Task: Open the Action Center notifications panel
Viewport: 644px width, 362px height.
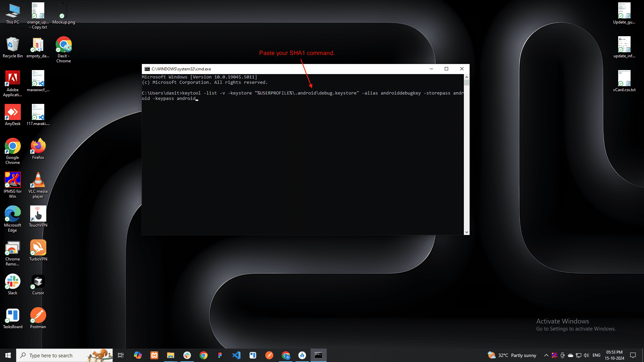Action: pyautogui.click(x=633, y=355)
